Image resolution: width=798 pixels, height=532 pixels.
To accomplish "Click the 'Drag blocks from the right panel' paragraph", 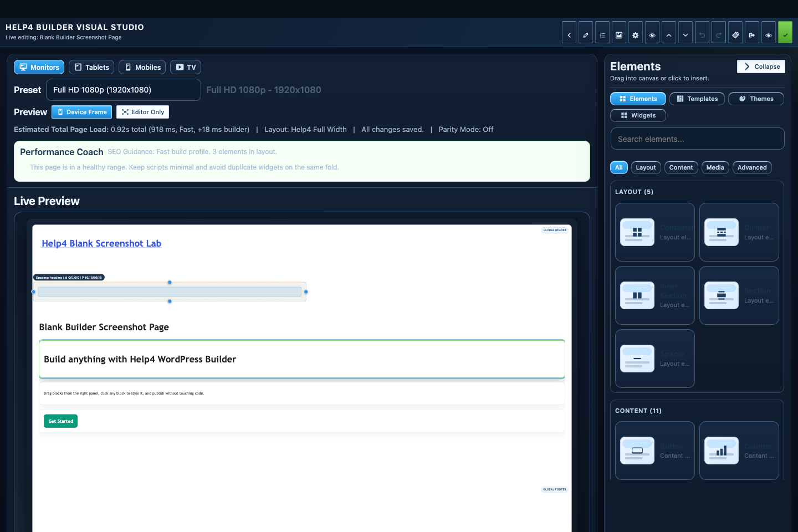I will 124,393.
